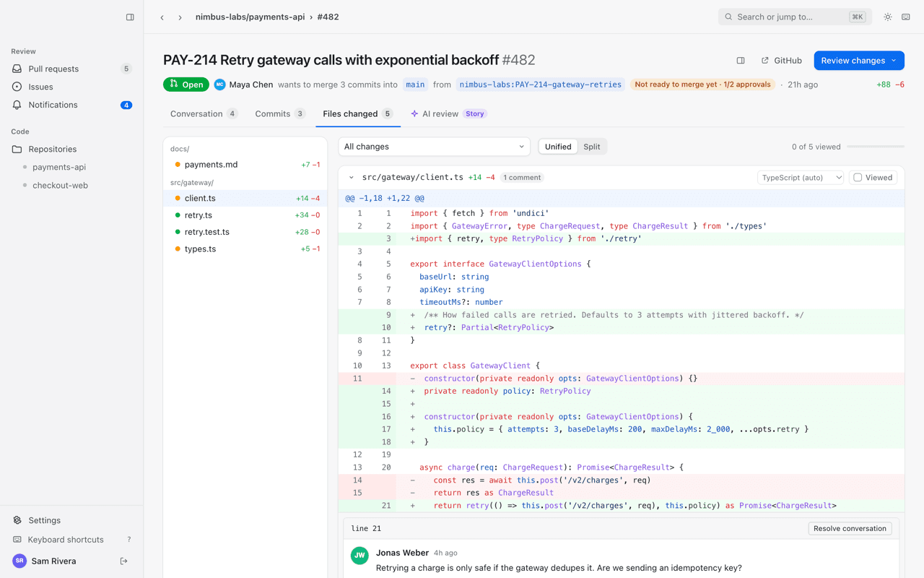Select types.ts in the file list
The image size is (924, 578).
point(245,249)
